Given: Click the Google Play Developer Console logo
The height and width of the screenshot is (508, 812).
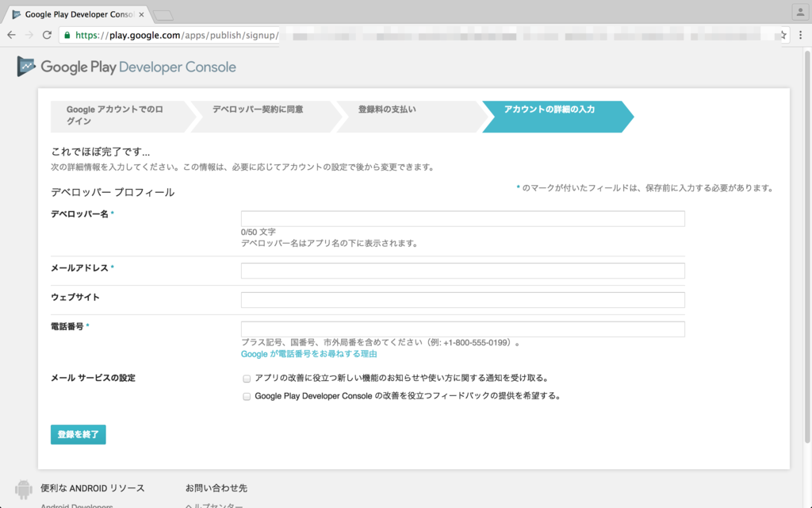Looking at the screenshot, I should 127,67.
